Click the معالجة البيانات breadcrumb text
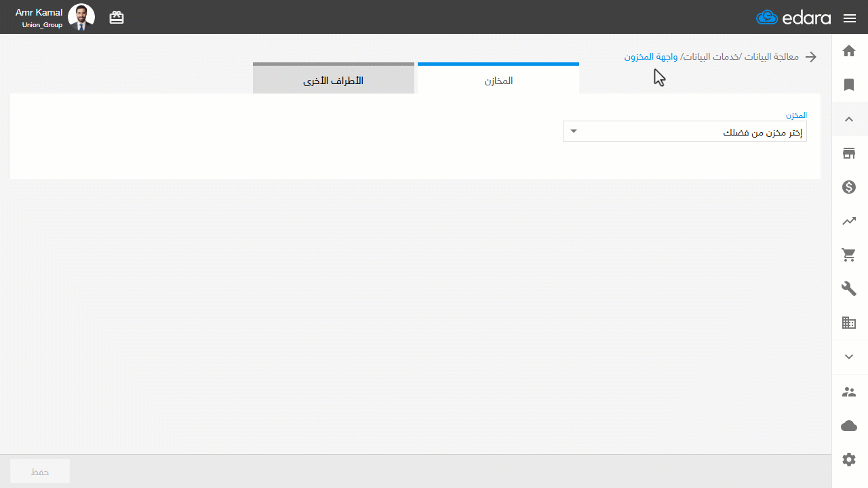 tap(772, 57)
